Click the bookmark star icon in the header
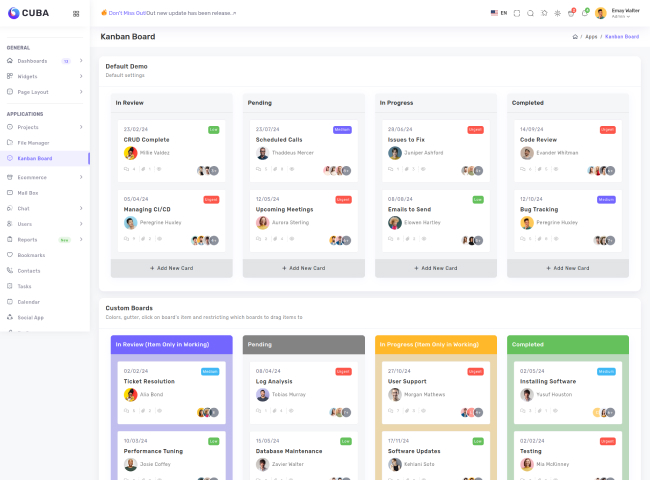650x480 pixels. pos(545,13)
